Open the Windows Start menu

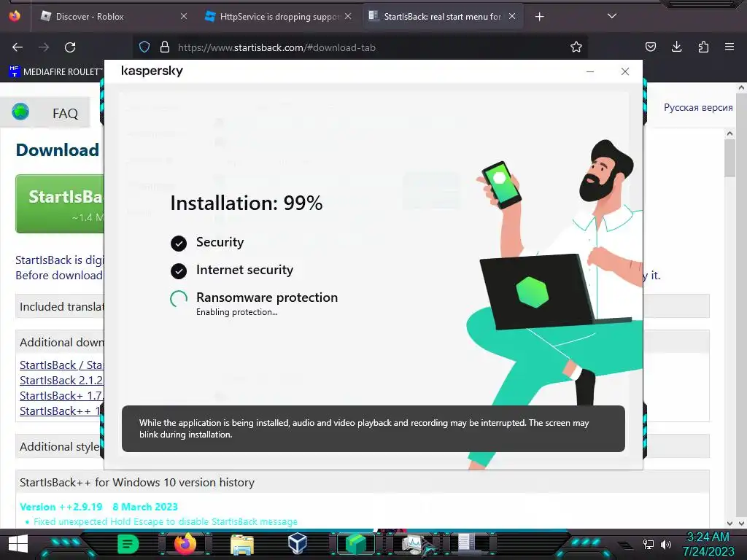18,544
